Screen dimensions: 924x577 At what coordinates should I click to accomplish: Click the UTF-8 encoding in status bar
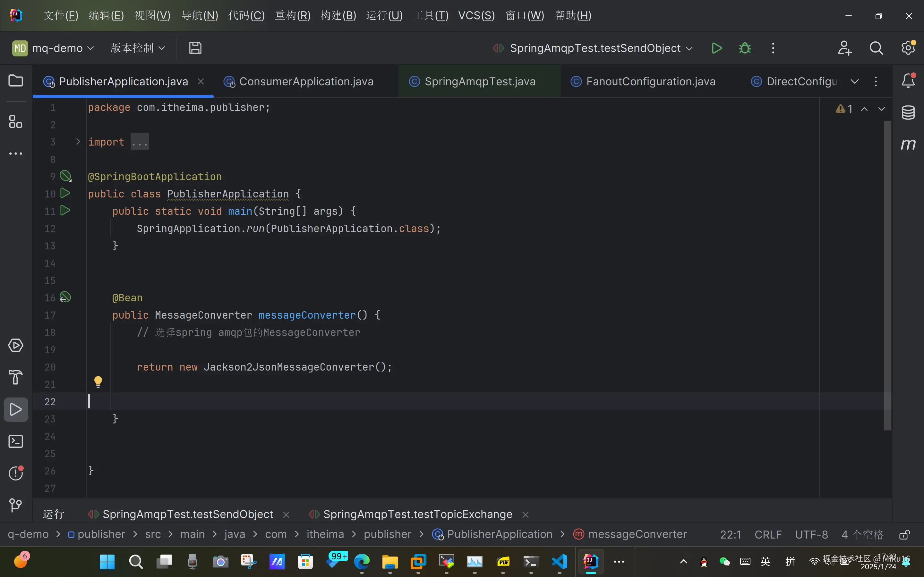click(811, 535)
